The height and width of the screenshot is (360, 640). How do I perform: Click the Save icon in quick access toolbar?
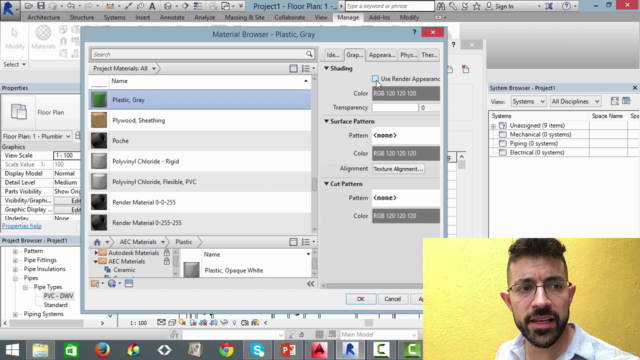pos(40,6)
